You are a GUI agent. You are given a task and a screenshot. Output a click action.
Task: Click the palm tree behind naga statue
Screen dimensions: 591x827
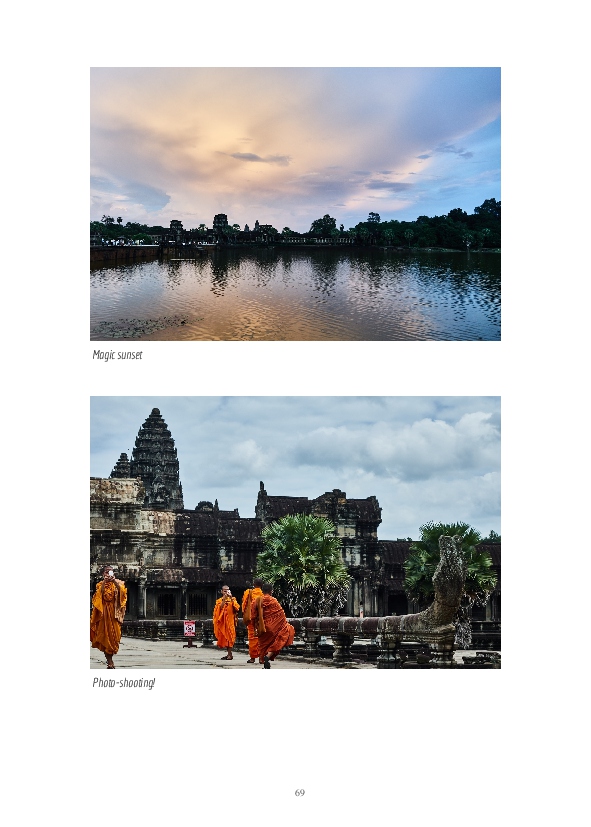click(x=453, y=559)
